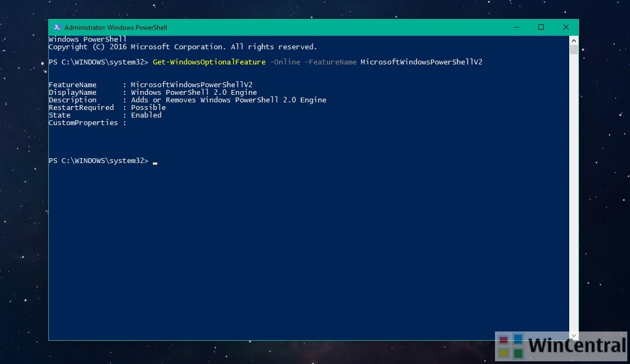Click the 'Windows PowerShell 2.0 Engine' DisplayName value
The height and width of the screenshot is (364, 630).
(x=194, y=92)
